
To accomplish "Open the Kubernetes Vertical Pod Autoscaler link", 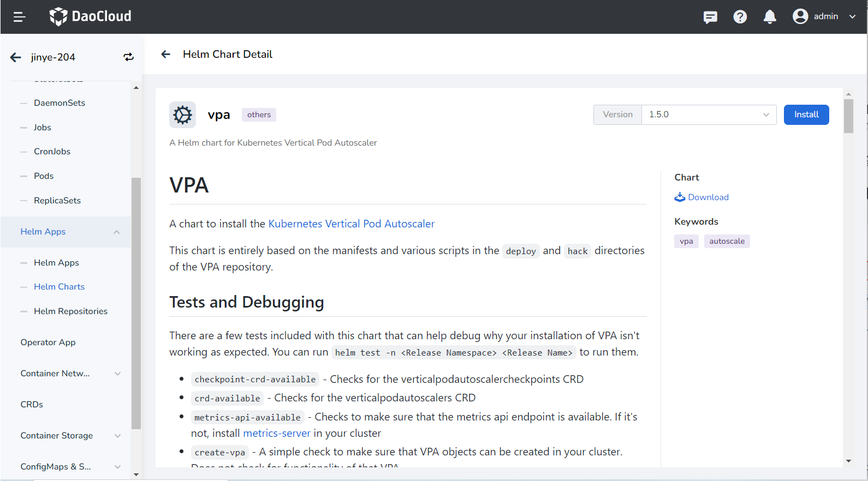I will pyautogui.click(x=351, y=224).
